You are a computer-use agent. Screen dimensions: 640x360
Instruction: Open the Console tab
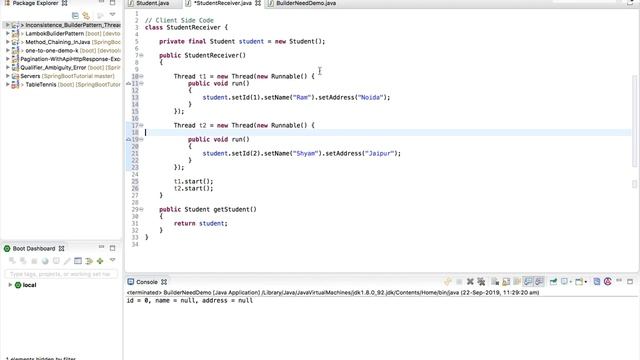(x=147, y=282)
